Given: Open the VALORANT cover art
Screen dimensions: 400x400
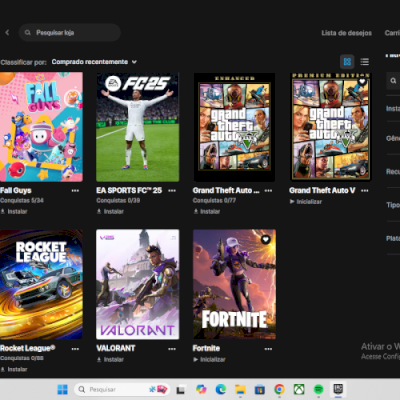Looking at the screenshot, I should point(138,284).
